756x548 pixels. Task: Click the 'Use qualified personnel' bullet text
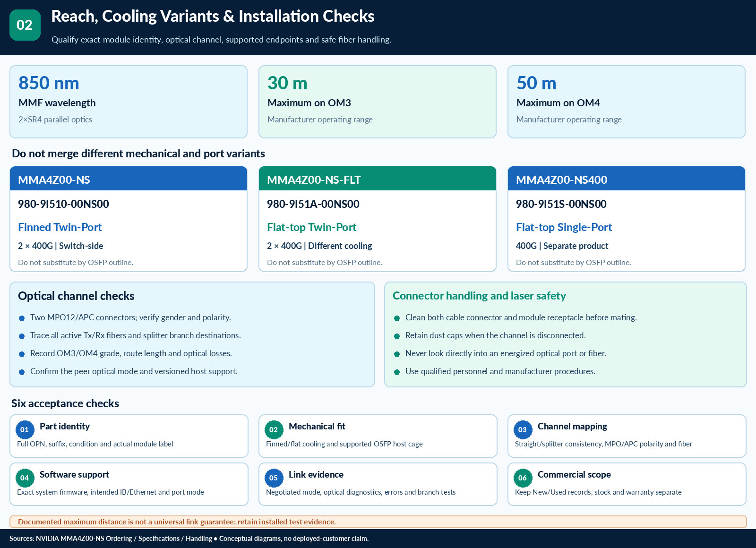[x=500, y=371]
